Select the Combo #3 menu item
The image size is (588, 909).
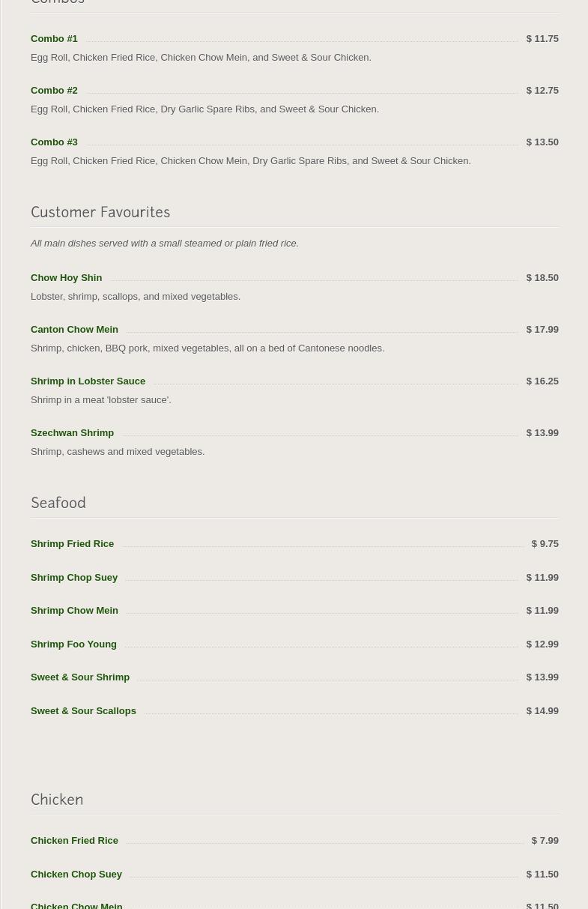54,142
